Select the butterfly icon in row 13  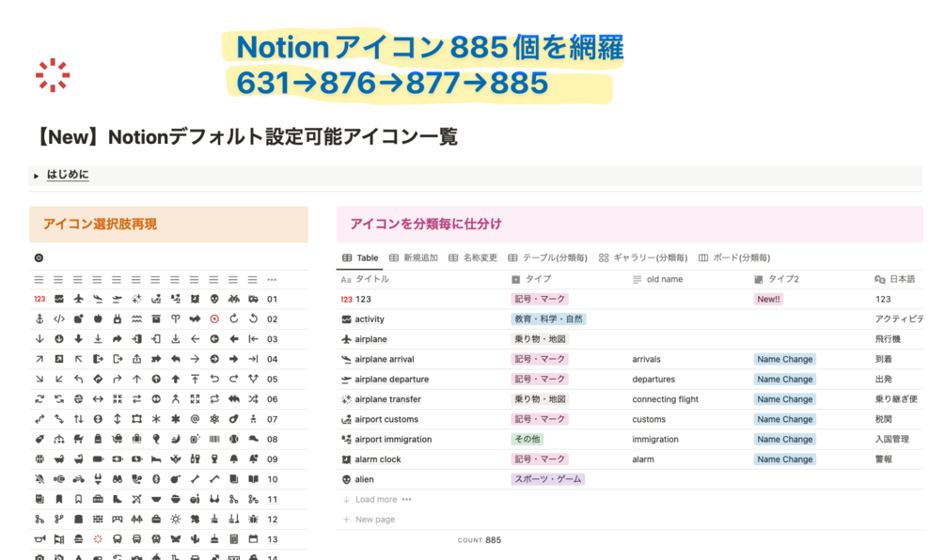tap(176, 539)
